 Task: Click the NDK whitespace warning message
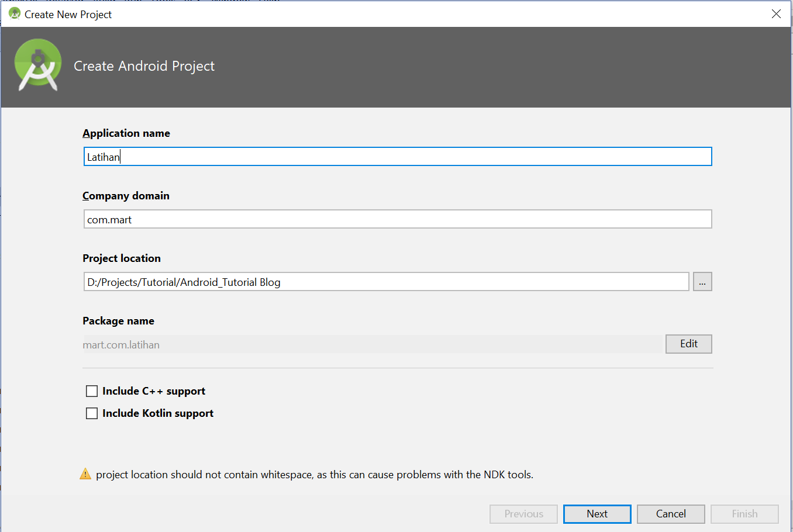click(x=313, y=474)
